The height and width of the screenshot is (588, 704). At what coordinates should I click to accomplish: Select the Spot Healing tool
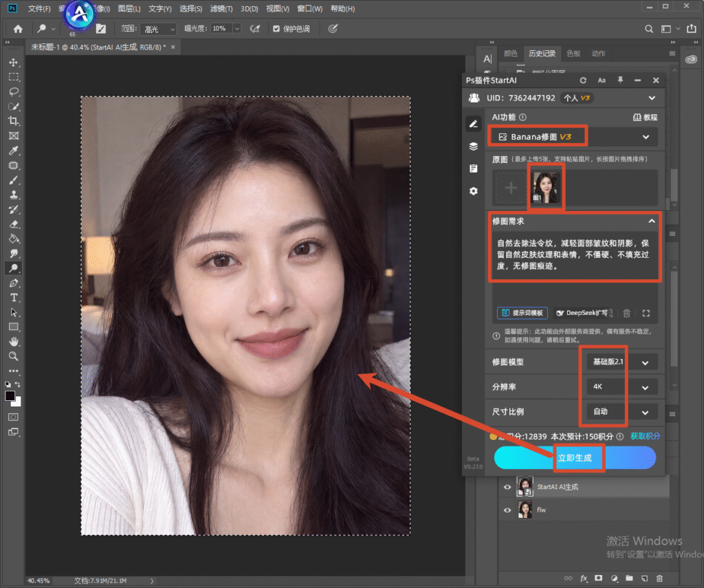tap(14, 165)
